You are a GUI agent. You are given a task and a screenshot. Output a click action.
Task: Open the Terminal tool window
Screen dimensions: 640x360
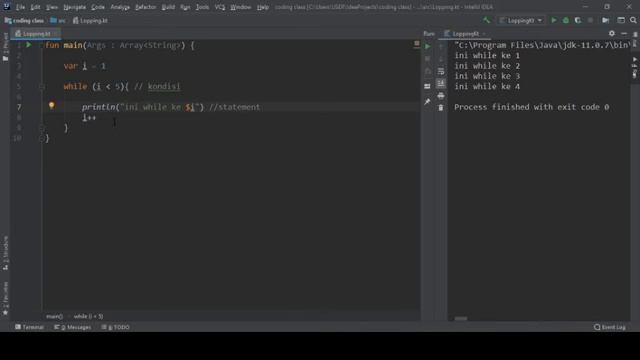tap(29, 327)
